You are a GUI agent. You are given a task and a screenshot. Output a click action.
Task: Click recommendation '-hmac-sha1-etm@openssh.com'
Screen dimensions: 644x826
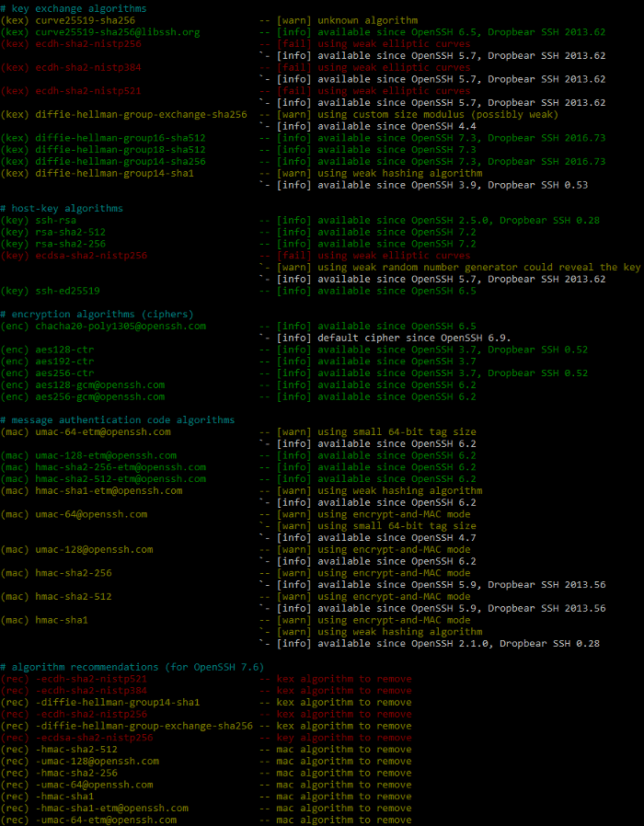(x=111, y=809)
